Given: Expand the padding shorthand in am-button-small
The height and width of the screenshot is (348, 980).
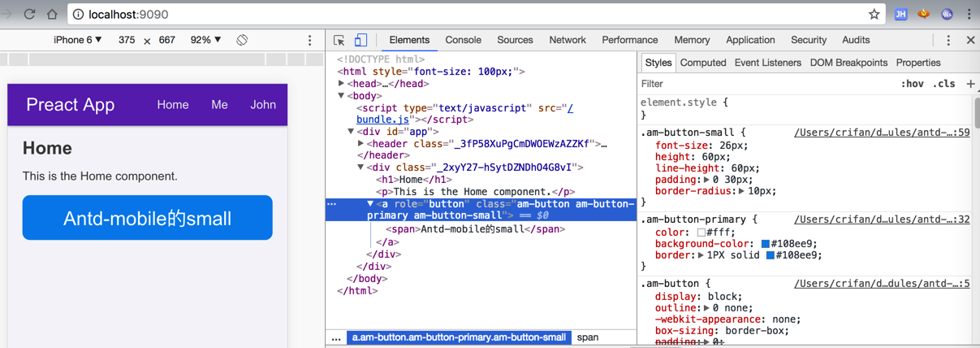Looking at the screenshot, I should pos(706,180).
